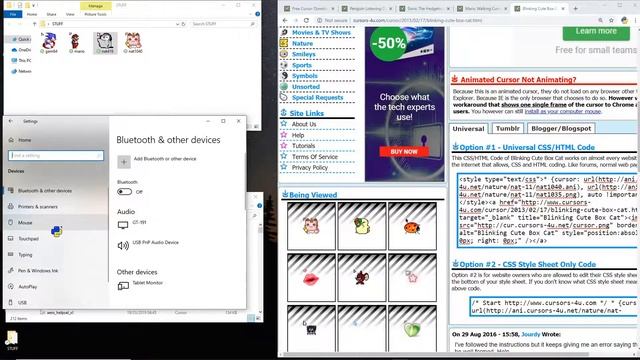Switch to the Tumblr code tab

(507, 128)
